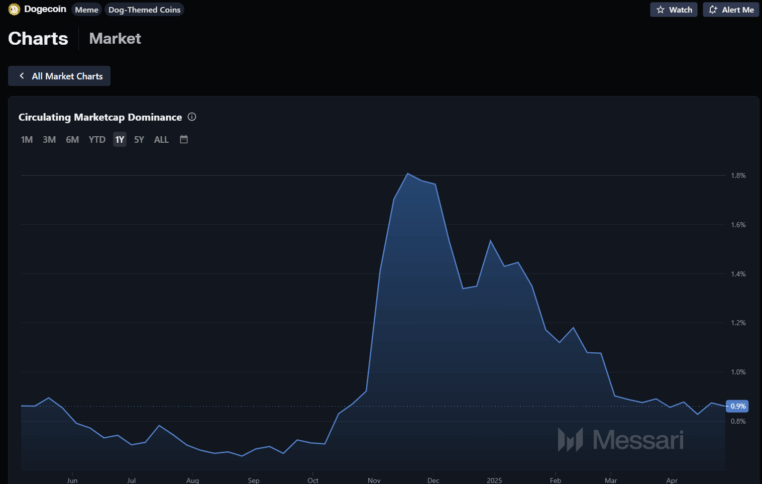762x484 pixels.
Task: Open the info tooltip beside Circulating Marketcap Dominance
Action: click(x=192, y=117)
